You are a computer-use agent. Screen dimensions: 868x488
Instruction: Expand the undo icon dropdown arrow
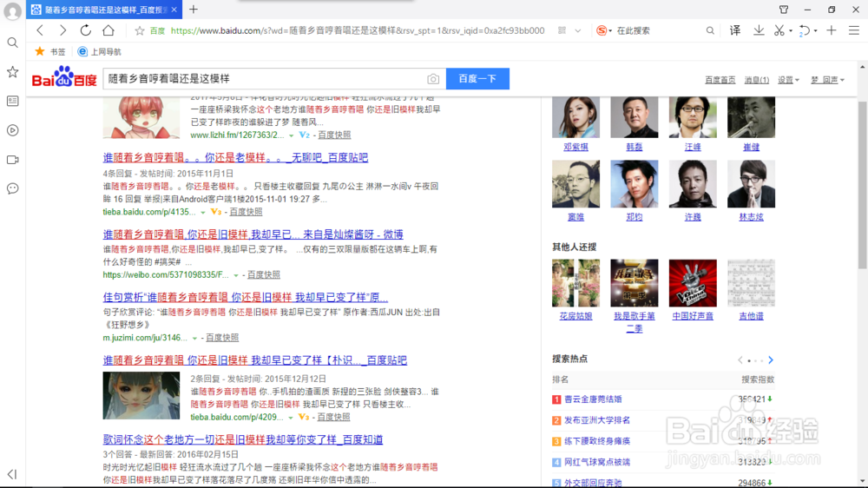tap(815, 31)
